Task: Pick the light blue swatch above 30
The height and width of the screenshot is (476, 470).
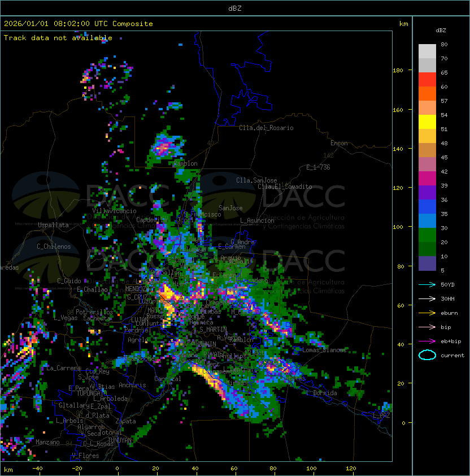Action: pos(427,220)
